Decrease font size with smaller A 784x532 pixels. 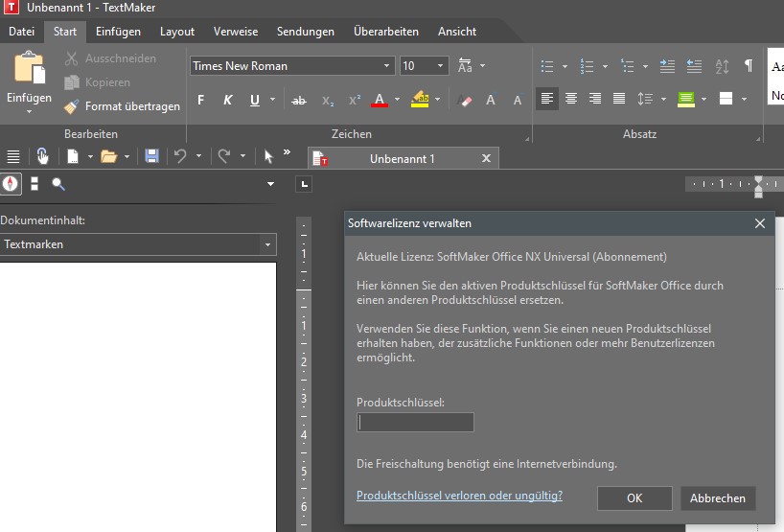coord(518,101)
